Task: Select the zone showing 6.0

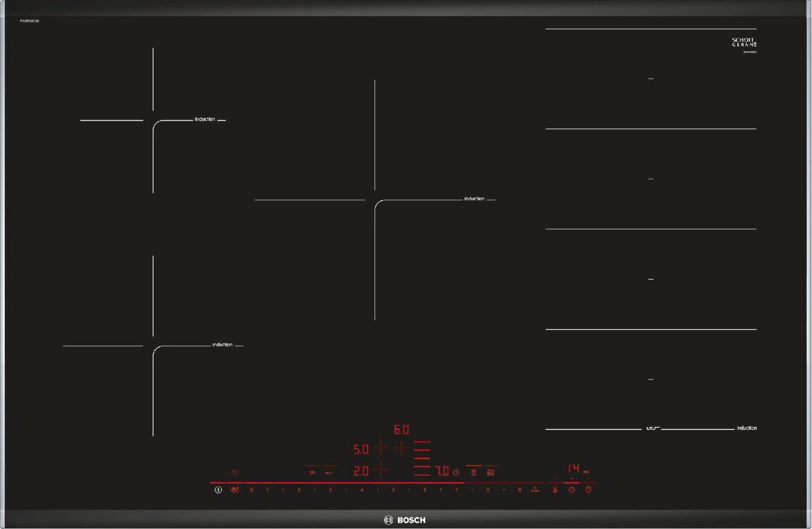Action: [401, 430]
